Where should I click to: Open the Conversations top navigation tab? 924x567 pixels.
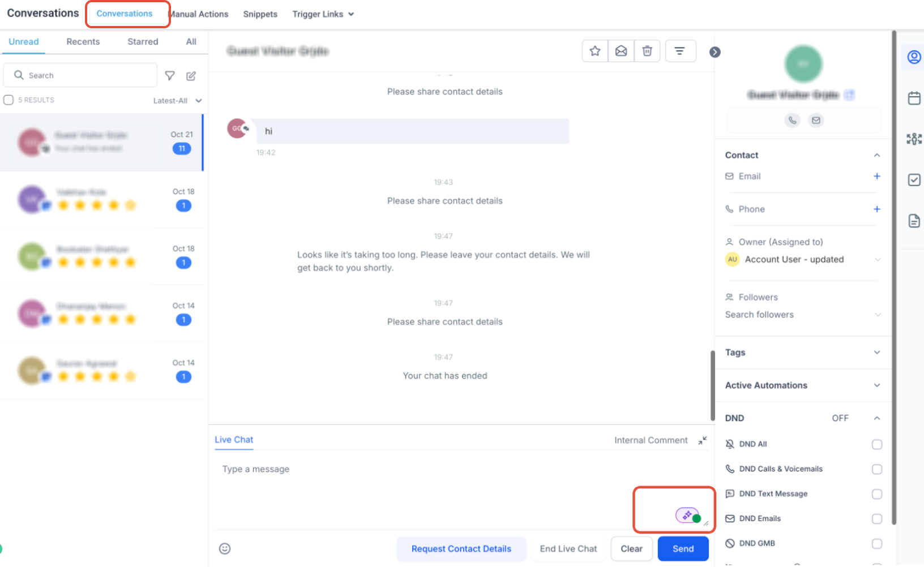click(x=125, y=14)
